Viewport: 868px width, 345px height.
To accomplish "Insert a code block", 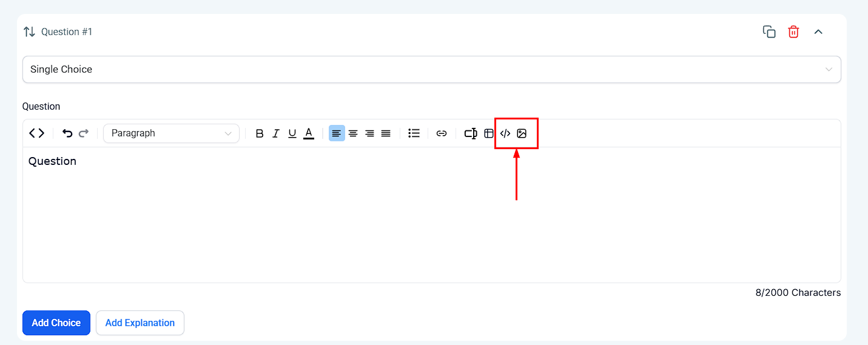I will (505, 133).
